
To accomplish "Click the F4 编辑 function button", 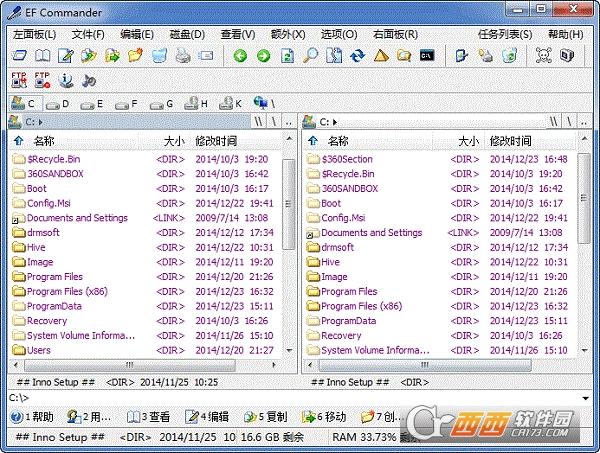I will pyautogui.click(x=207, y=417).
